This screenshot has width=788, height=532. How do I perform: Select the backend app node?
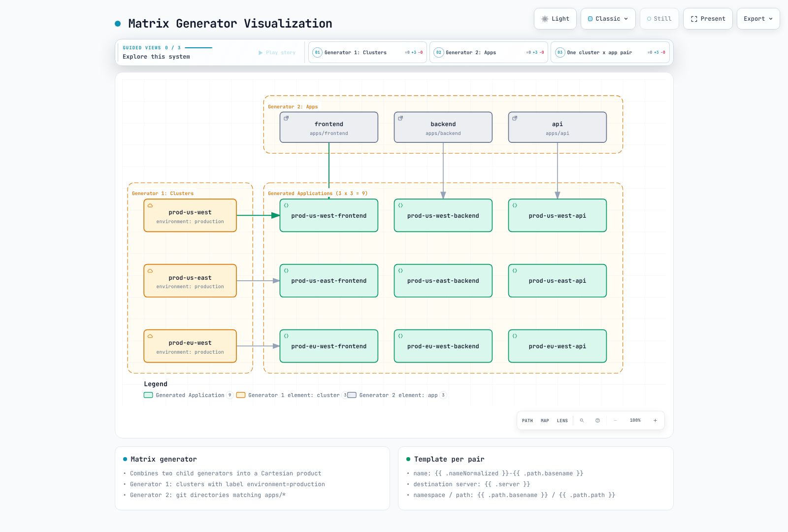point(443,127)
